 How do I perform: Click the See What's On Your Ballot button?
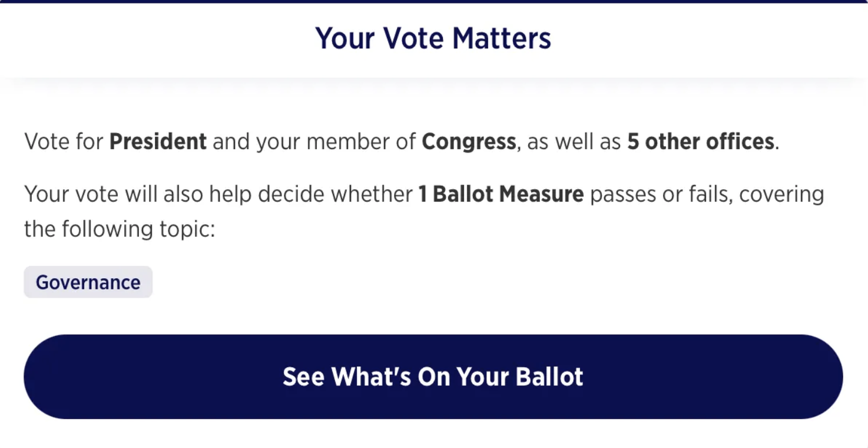coord(433,377)
